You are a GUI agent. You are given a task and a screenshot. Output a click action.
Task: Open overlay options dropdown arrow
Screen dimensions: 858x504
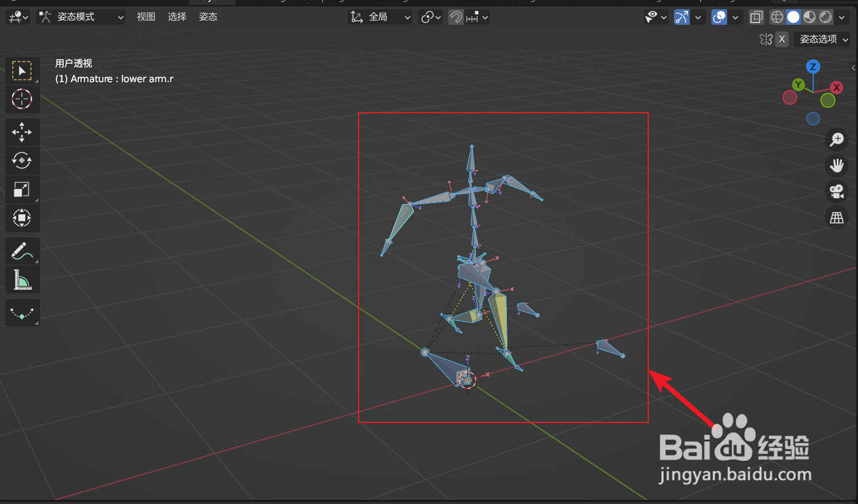[735, 17]
